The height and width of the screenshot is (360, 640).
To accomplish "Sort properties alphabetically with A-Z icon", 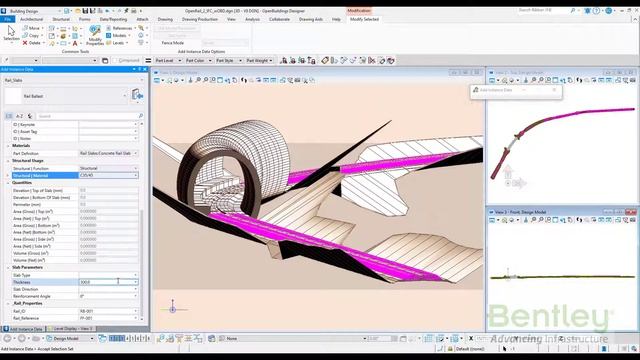I will click(x=19, y=116).
